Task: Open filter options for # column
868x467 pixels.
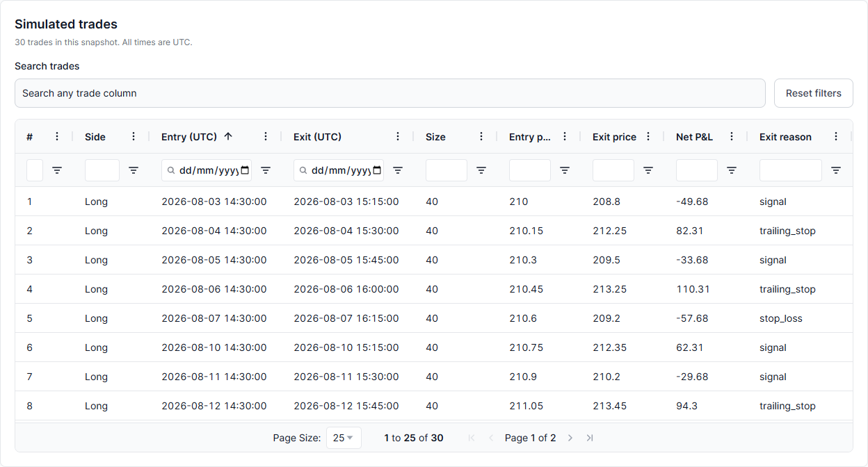Action: tap(57, 170)
